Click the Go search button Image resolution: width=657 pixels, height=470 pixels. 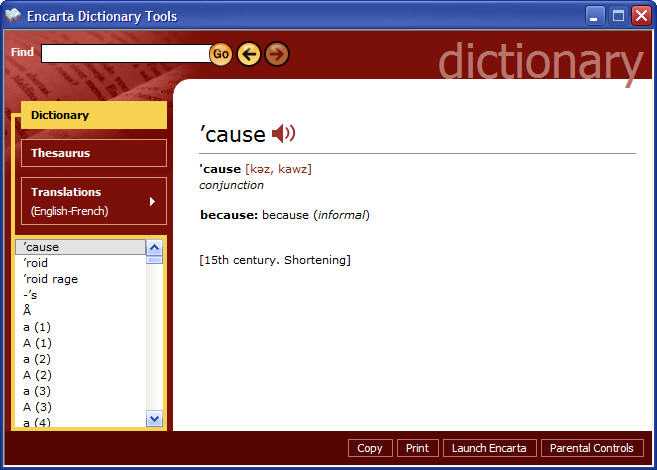[220, 54]
